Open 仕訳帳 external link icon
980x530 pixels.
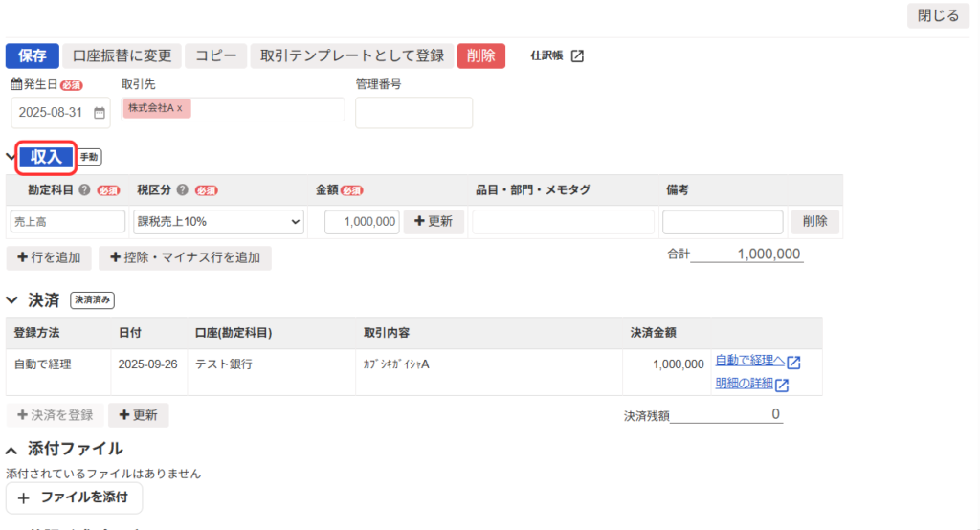point(577,55)
